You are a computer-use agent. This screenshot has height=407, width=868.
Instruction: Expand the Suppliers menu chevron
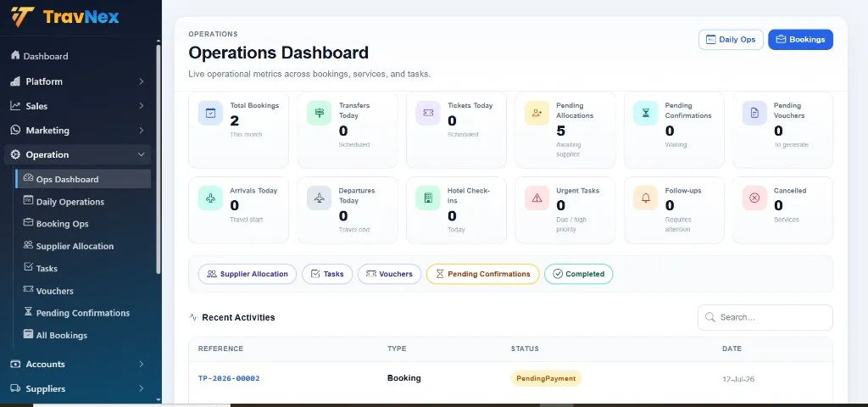pos(142,388)
